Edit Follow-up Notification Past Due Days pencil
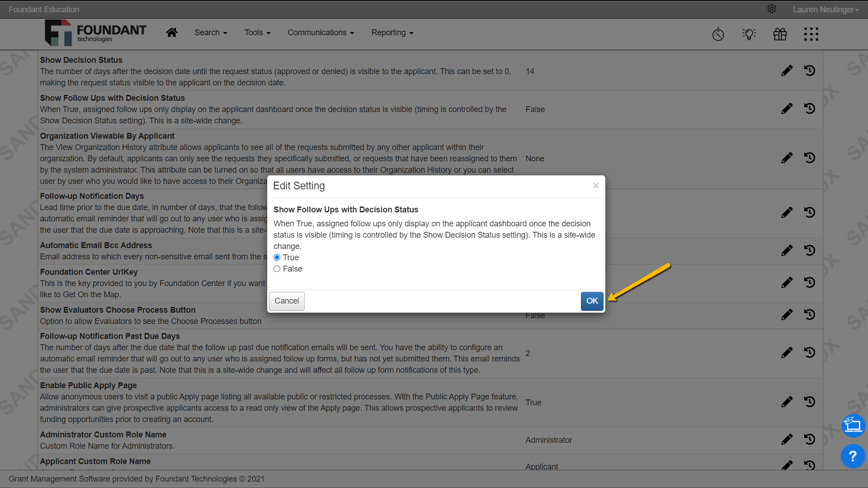868x488 pixels. (787, 353)
